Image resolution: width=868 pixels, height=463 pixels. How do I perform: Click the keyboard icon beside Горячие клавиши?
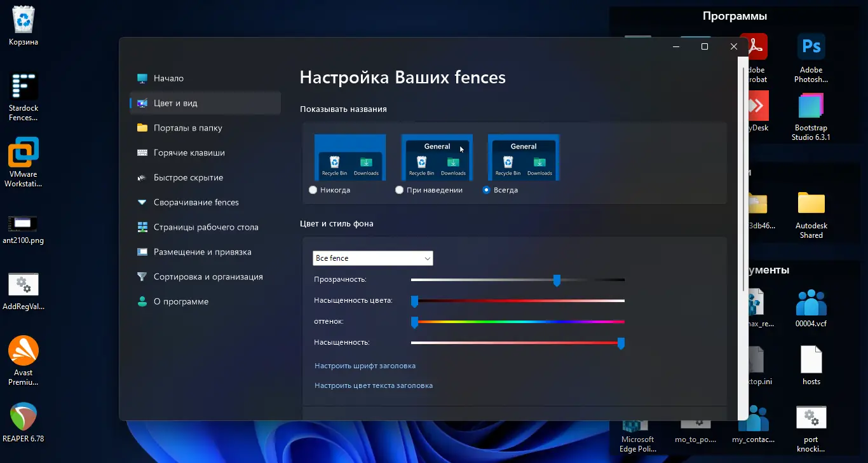tap(142, 153)
